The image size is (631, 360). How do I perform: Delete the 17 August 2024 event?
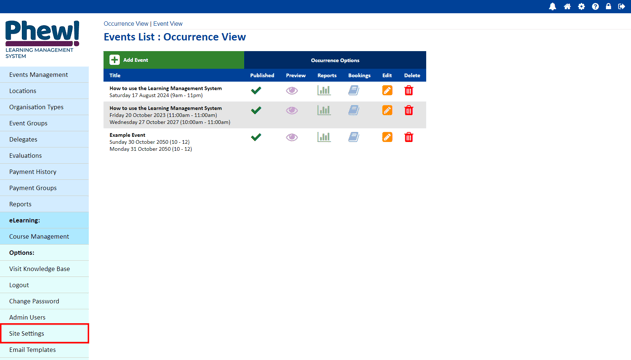tap(408, 91)
